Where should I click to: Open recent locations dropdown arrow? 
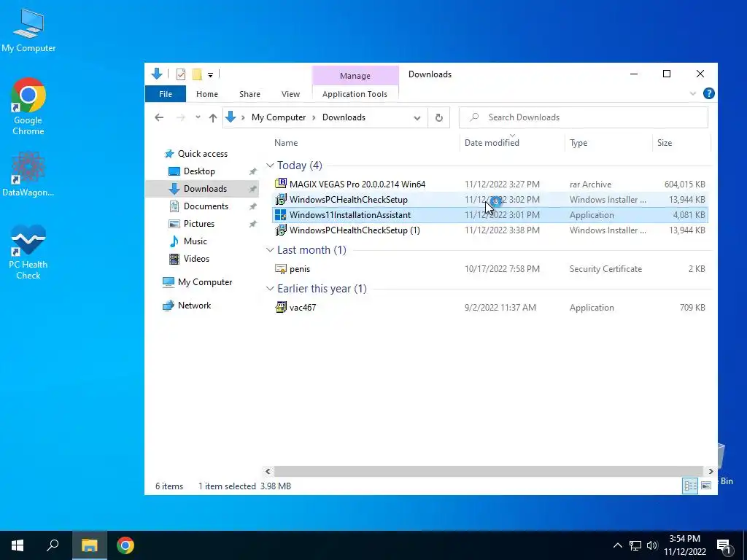click(x=198, y=117)
